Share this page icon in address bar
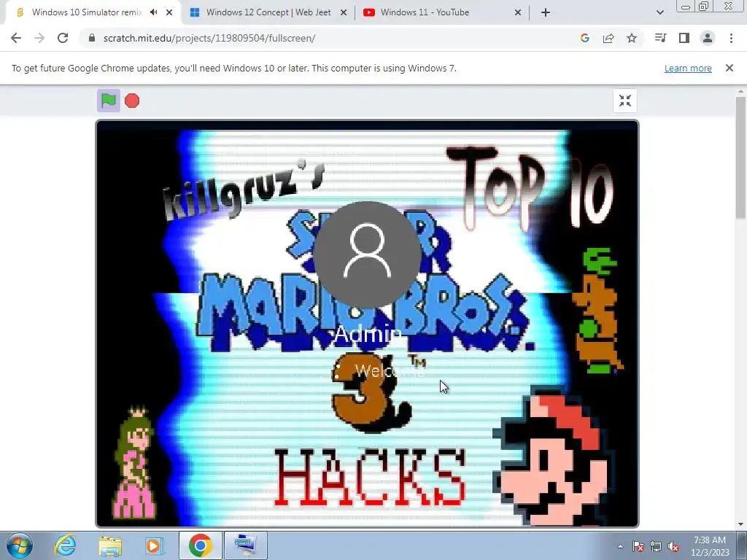Viewport: 747px width, 560px height. 608,38
